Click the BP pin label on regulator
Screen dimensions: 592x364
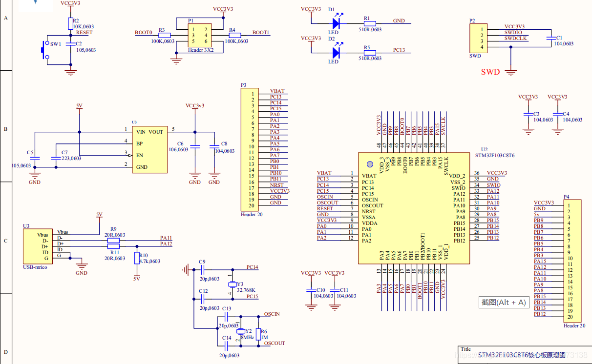coord(139,143)
